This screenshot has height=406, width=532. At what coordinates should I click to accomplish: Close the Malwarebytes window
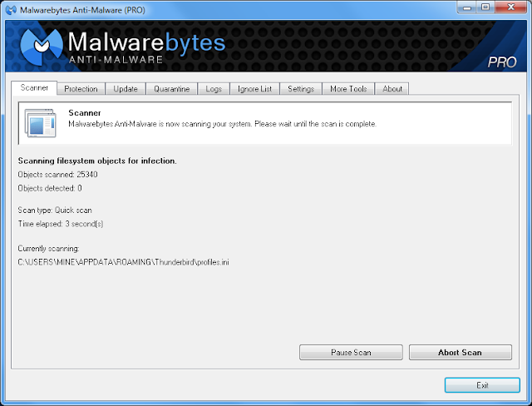(x=511, y=7)
